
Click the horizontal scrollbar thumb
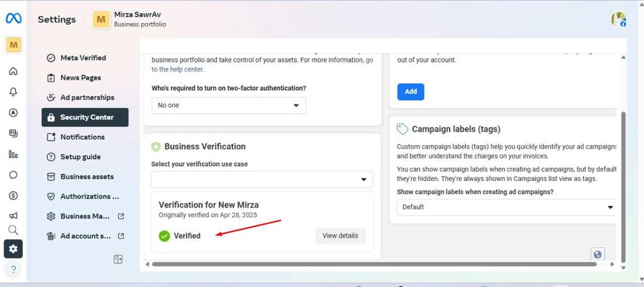tap(374, 264)
